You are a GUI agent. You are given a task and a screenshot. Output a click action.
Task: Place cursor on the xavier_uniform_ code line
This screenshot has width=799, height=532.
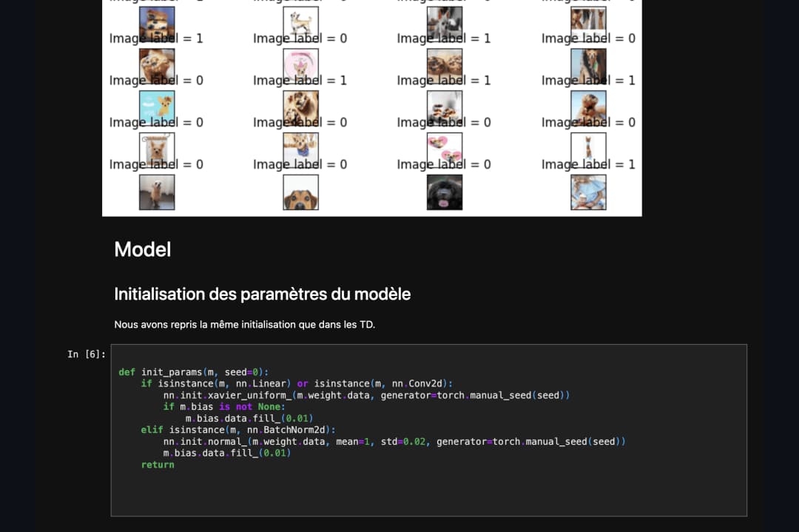[x=366, y=395]
